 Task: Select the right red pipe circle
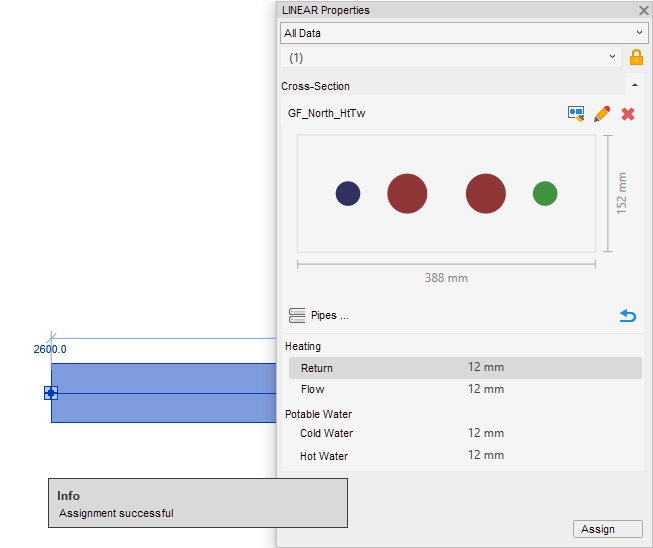(x=486, y=193)
